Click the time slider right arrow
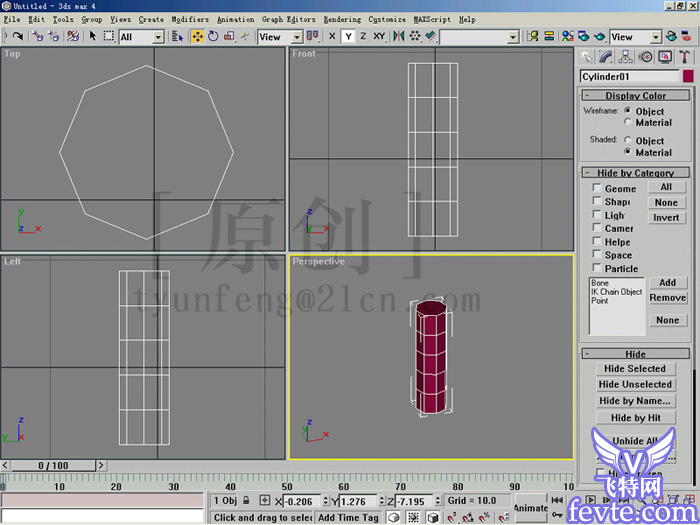 [101, 466]
